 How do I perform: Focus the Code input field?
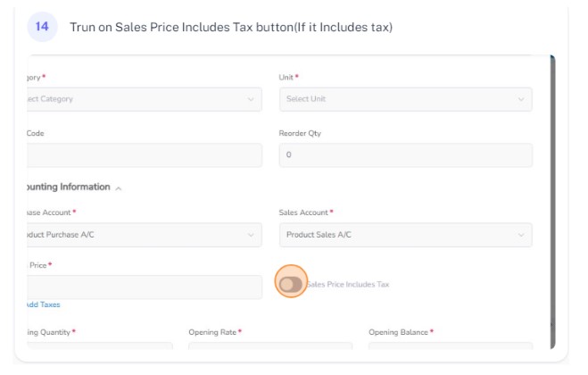(x=145, y=155)
